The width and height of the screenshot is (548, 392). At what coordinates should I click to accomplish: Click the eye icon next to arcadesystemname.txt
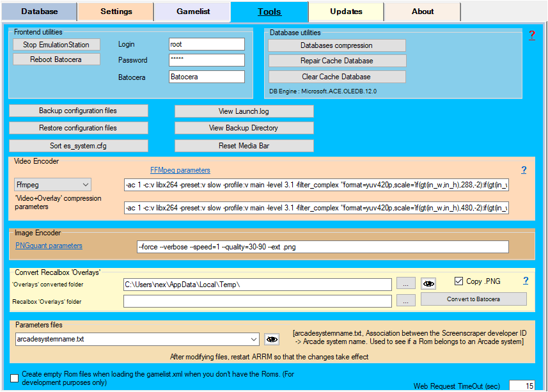click(272, 340)
